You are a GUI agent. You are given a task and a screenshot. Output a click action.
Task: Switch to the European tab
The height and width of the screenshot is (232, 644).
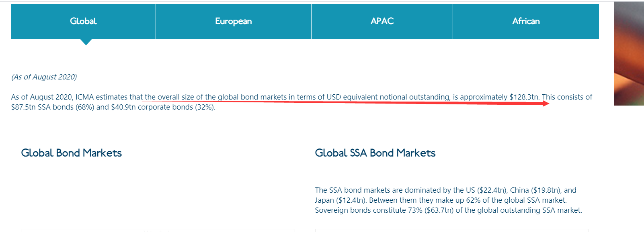pos(233,21)
